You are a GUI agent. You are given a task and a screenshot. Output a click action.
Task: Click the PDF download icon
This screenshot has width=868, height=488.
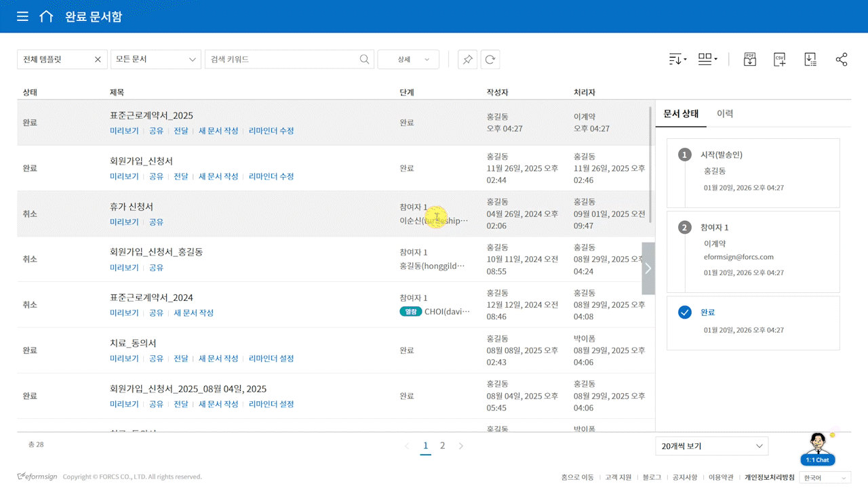coord(749,60)
